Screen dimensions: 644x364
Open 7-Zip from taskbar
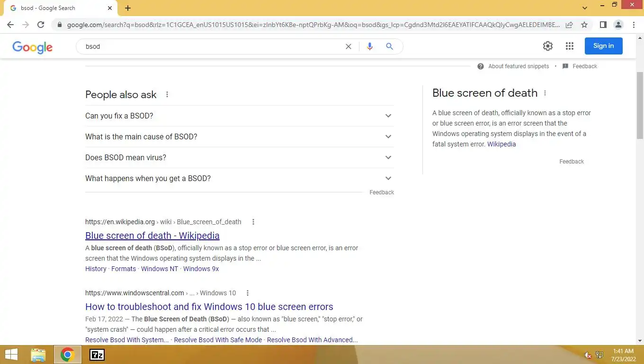click(97, 355)
